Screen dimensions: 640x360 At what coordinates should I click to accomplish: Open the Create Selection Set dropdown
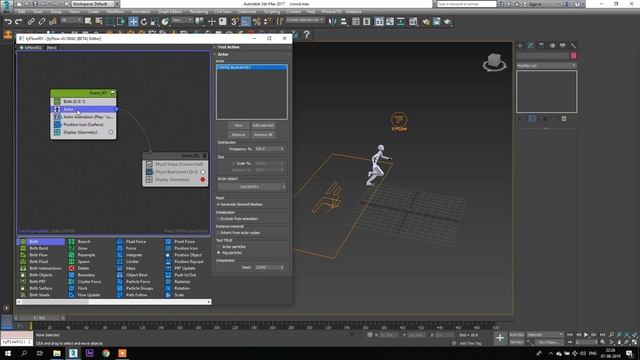pos(305,20)
